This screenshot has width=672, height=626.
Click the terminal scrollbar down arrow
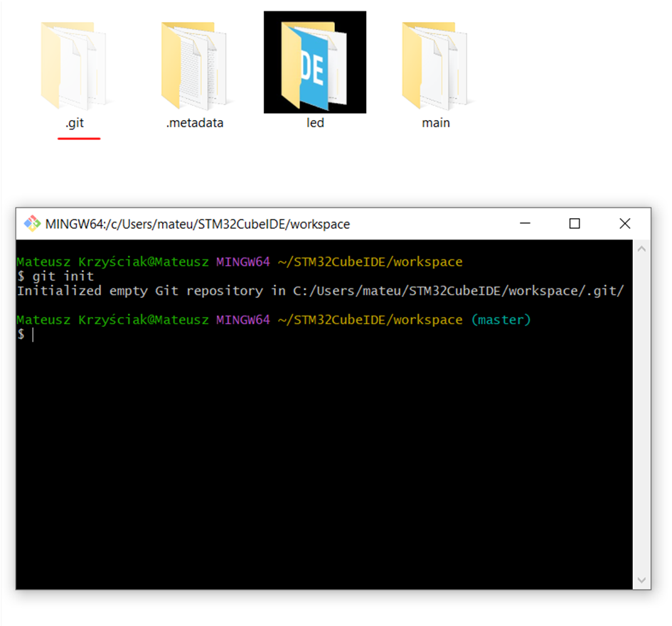(x=641, y=580)
